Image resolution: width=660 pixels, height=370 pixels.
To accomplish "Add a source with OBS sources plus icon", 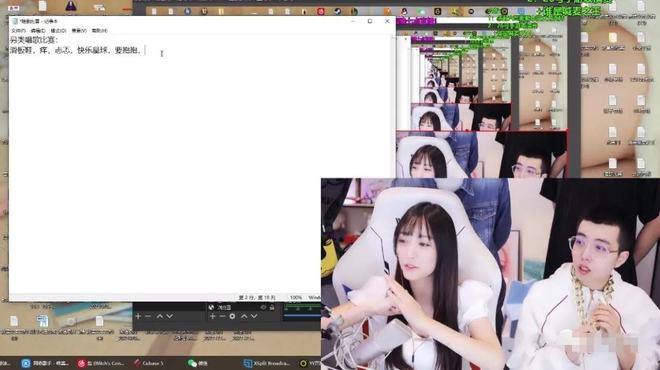I will (212, 316).
